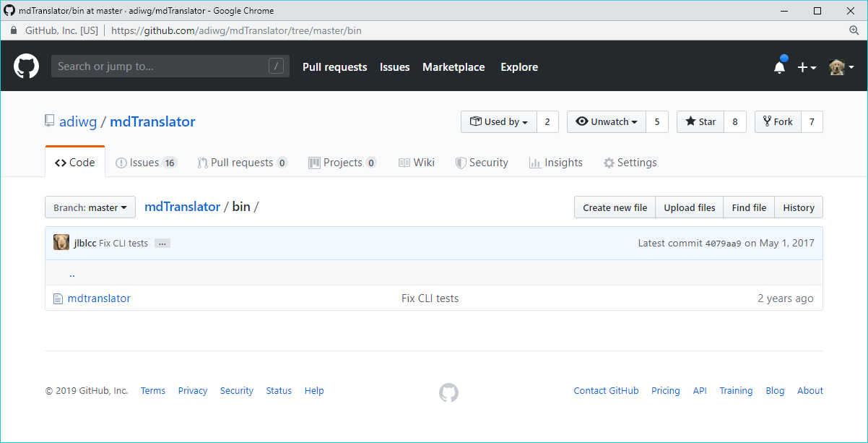Click Fix CLI tests in the mdtranslator row
Screen dimensions: 868x443
430,298
